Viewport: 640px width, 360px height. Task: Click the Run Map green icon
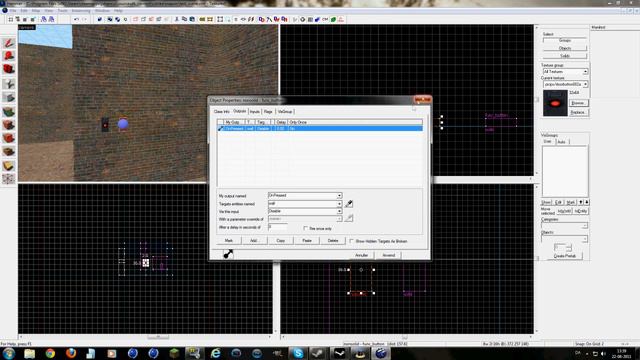(333, 19)
